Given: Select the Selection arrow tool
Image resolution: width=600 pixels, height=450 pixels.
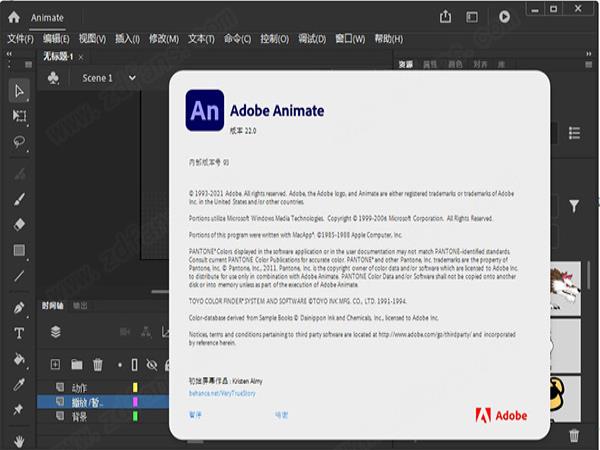Looking at the screenshot, I should (19, 91).
